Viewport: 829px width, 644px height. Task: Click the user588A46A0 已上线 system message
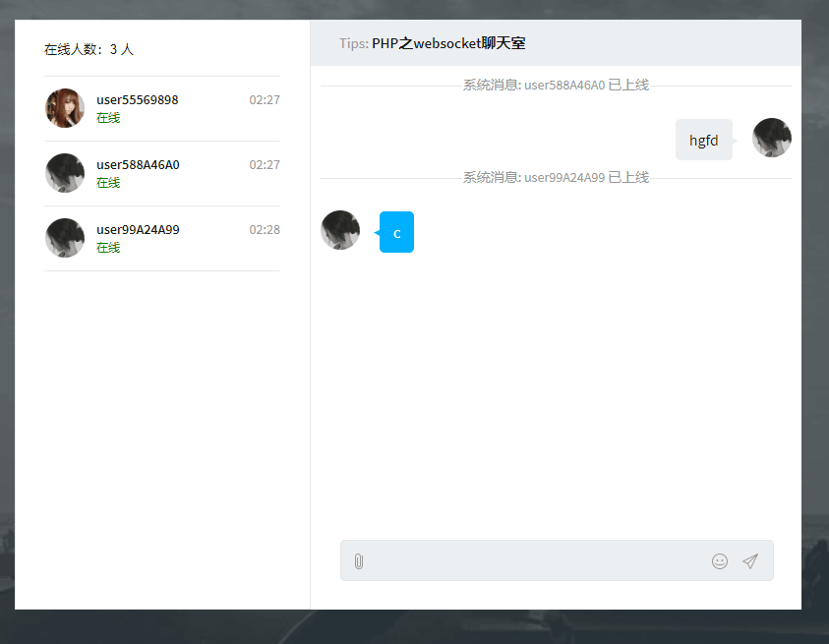tap(555, 85)
